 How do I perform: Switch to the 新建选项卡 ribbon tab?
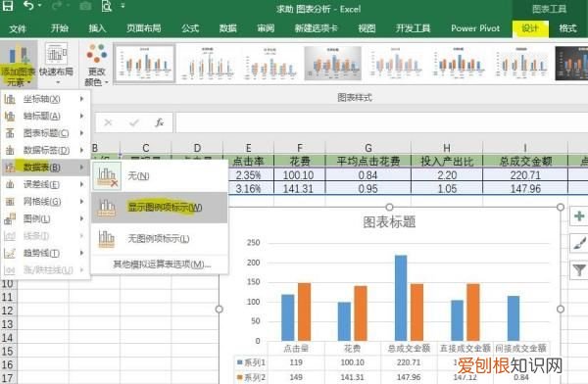pos(317,28)
